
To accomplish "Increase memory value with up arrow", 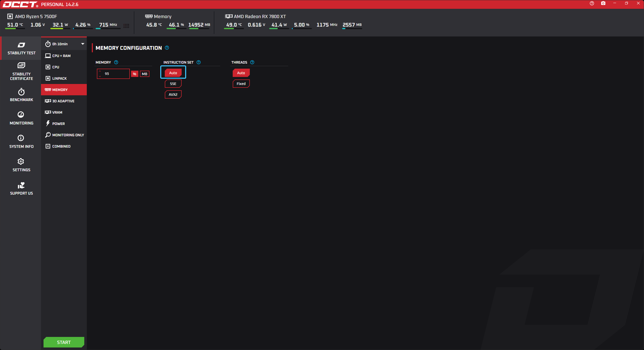I will [x=100, y=71].
